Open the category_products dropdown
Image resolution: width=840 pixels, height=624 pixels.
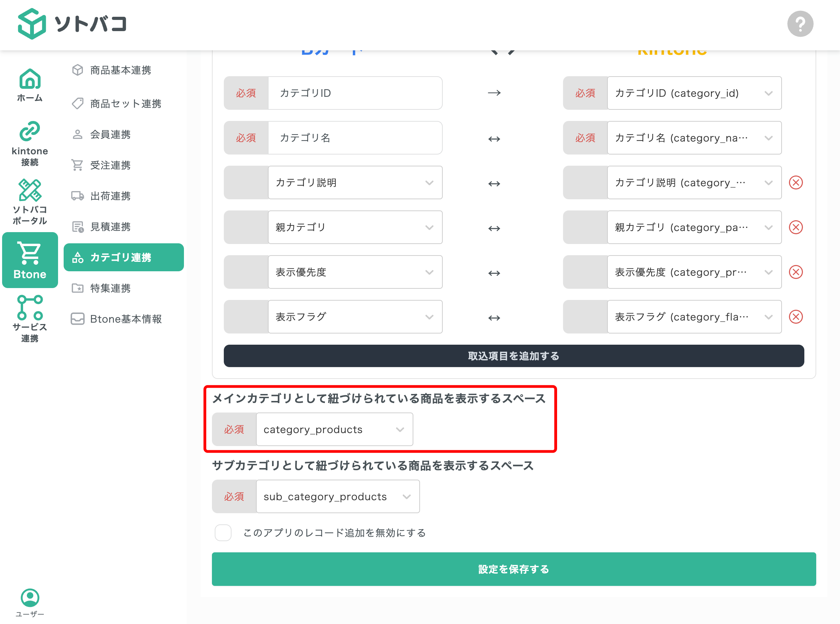334,429
